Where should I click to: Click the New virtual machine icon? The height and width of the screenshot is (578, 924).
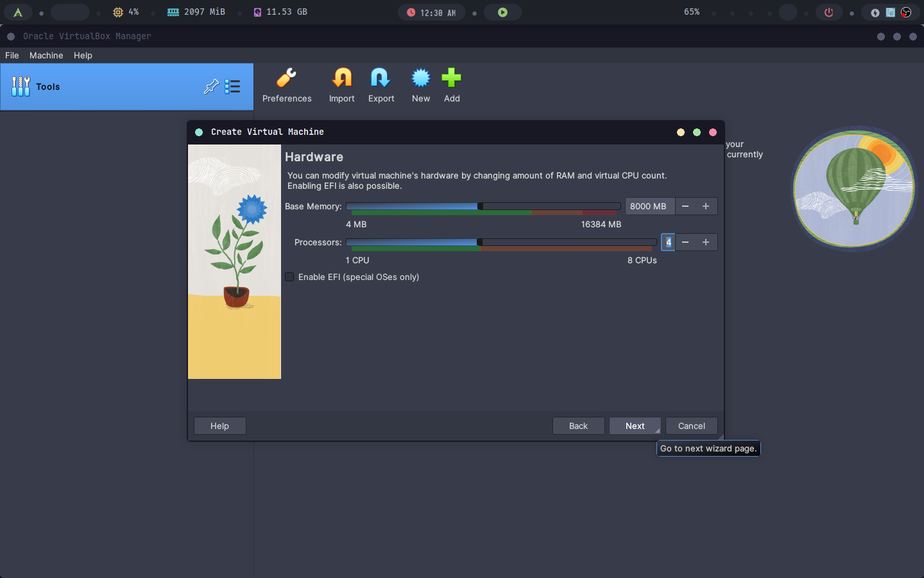420,78
